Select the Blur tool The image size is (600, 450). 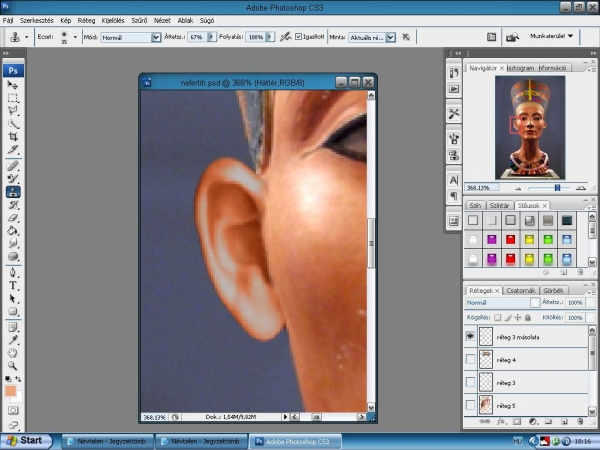[13, 243]
